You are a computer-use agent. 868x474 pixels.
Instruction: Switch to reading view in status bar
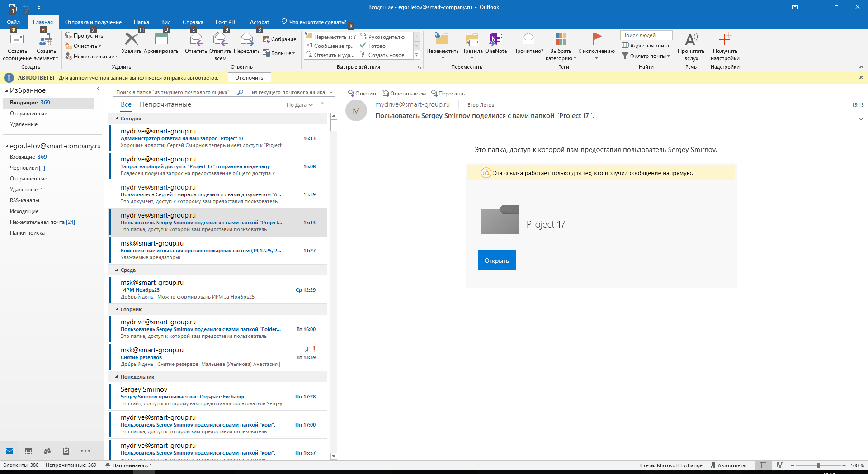[x=780, y=465]
